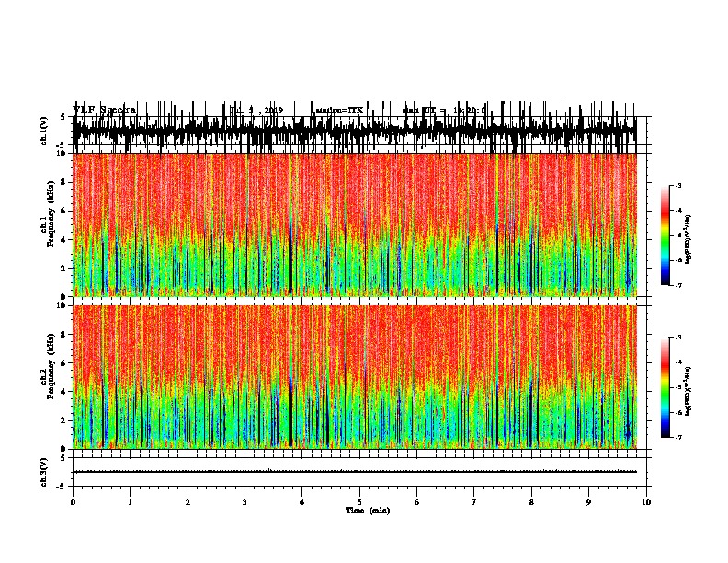This screenshot has width=728, height=563.
Task: Click the ch.1 (V) waveform plot
Action: [354, 131]
